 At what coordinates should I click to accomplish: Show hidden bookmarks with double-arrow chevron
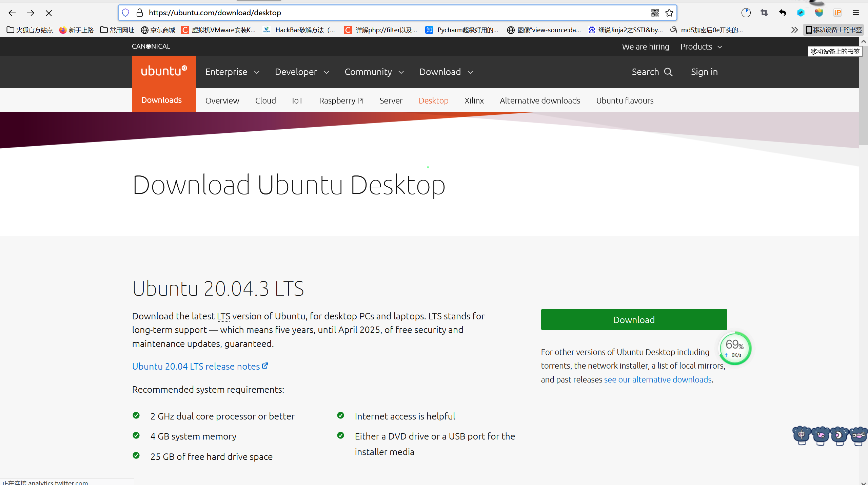coord(795,30)
